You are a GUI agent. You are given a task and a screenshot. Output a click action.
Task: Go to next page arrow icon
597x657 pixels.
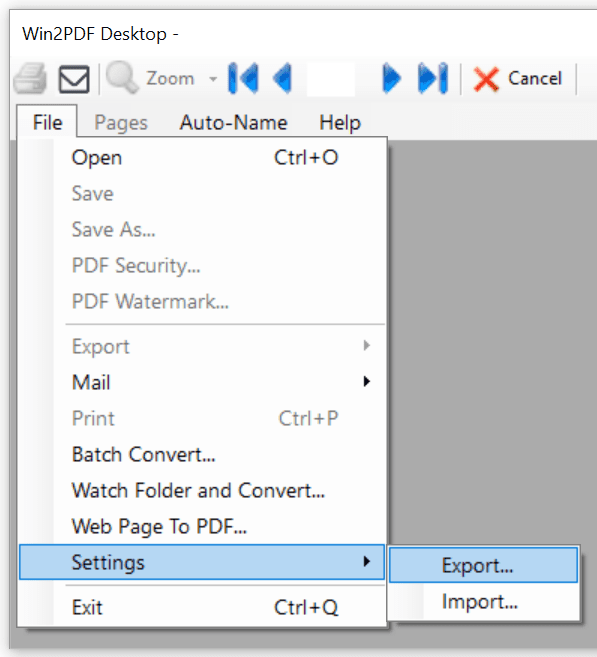pos(392,78)
